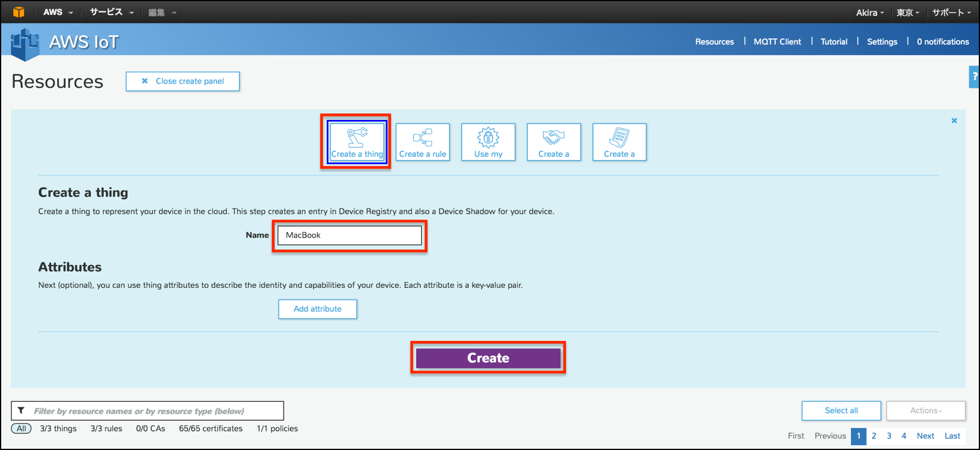The width and height of the screenshot is (980, 450).
Task: Filter by 3/3 rules
Action: (106, 429)
